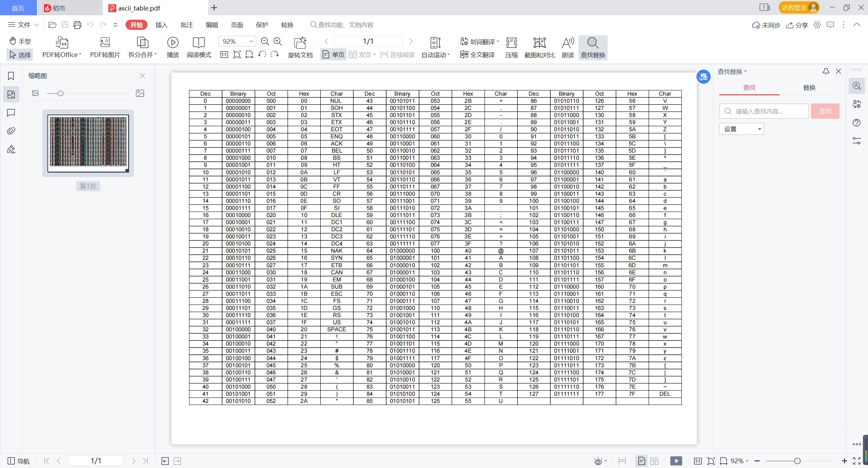Click the 播放 play icon
The width and height of the screenshot is (868, 468).
coord(173,43)
